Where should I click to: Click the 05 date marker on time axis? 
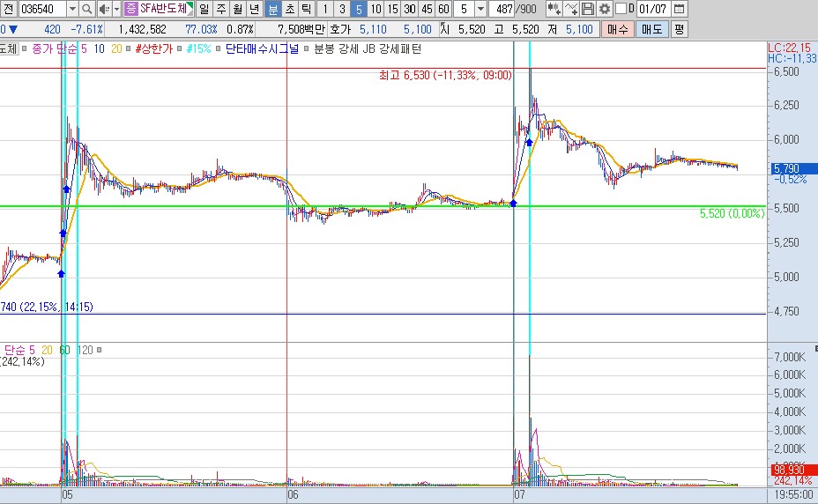pos(67,494)
